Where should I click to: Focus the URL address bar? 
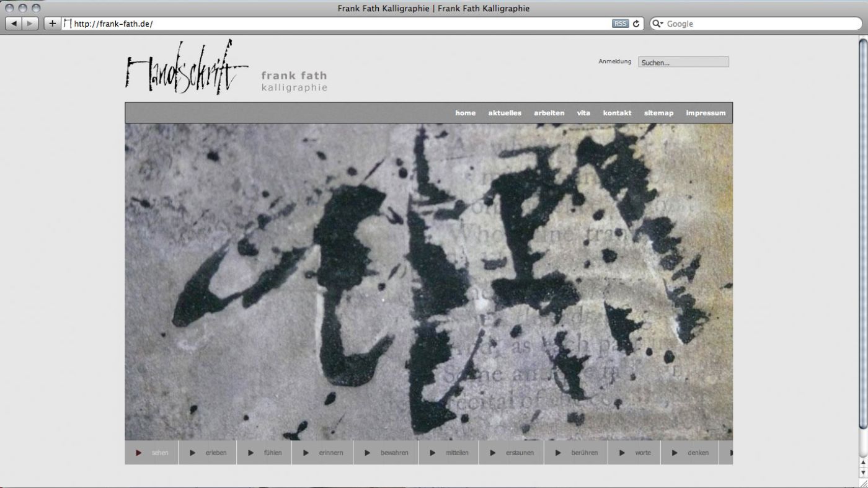pos(341,24)
